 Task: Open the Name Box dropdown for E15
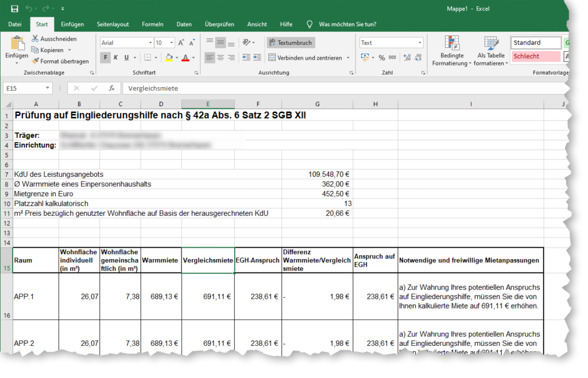(x=48, y=88)
